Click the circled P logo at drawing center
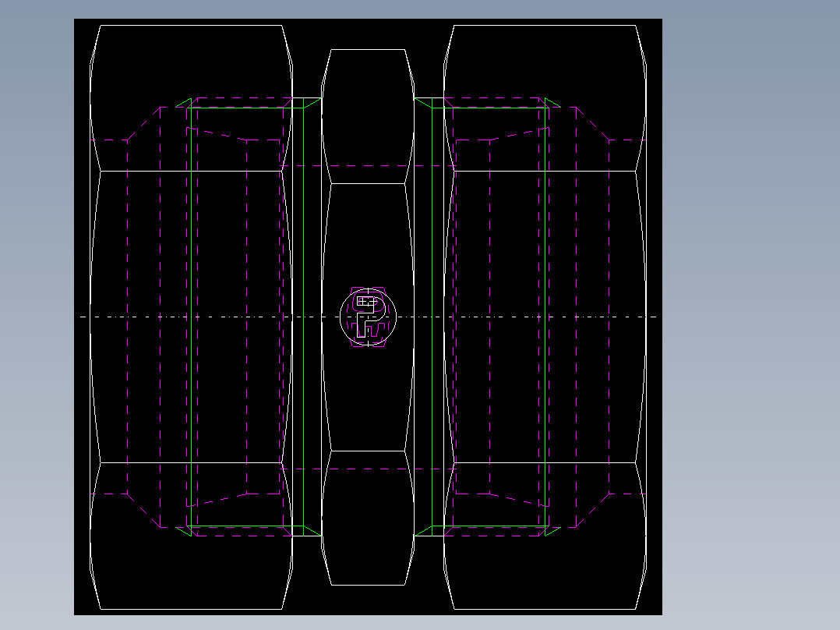Image resolution: width=840 pixels, height=630 pixels. point(368,317)
